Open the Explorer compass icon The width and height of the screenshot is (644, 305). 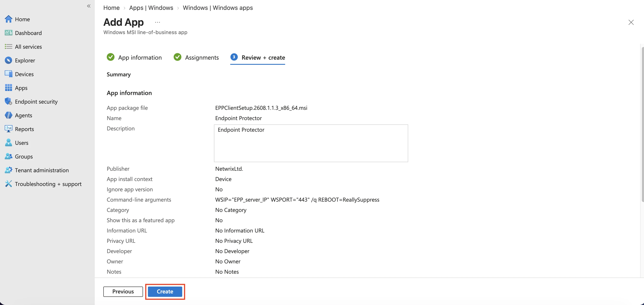pos(9,60)
